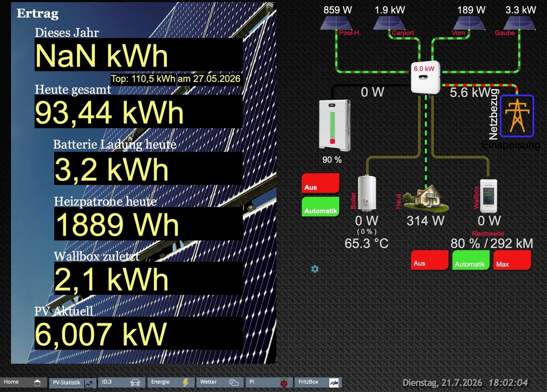Open the FritzBox tab

pos(318,382)
